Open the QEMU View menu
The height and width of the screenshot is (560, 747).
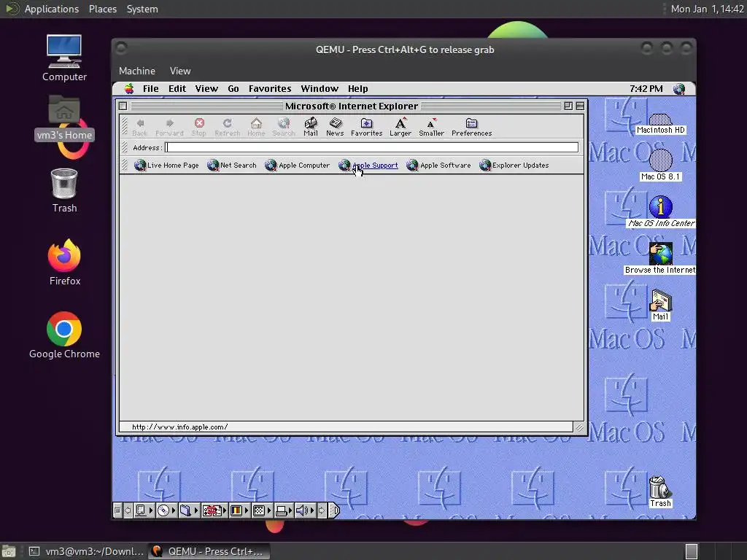180,71
